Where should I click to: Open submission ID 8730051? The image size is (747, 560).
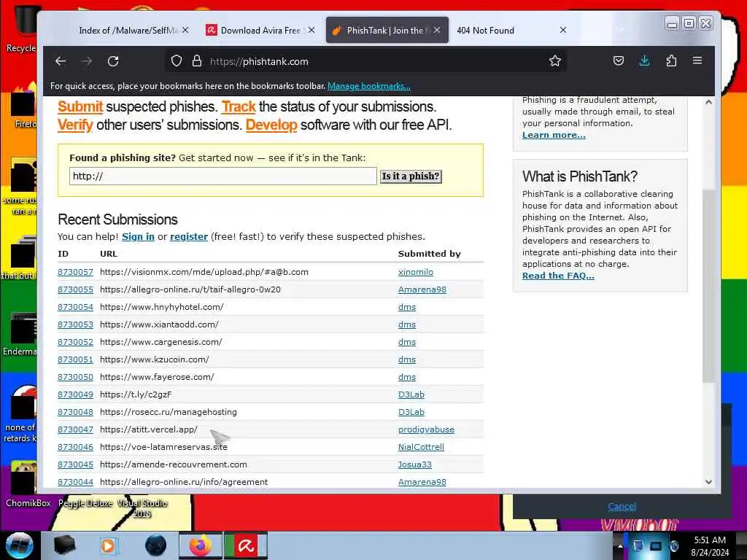75,359
